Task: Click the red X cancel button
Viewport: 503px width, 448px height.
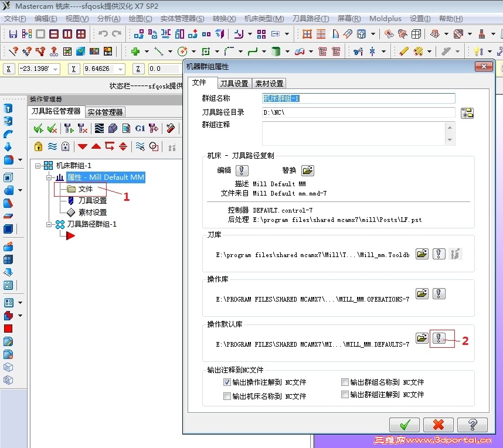Action: point(438,425)
